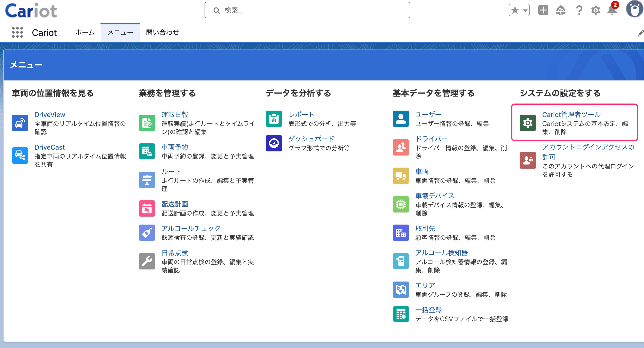Open the 車両予約 link
This screenshot has height=348, width=644.
tap(175, 147)
